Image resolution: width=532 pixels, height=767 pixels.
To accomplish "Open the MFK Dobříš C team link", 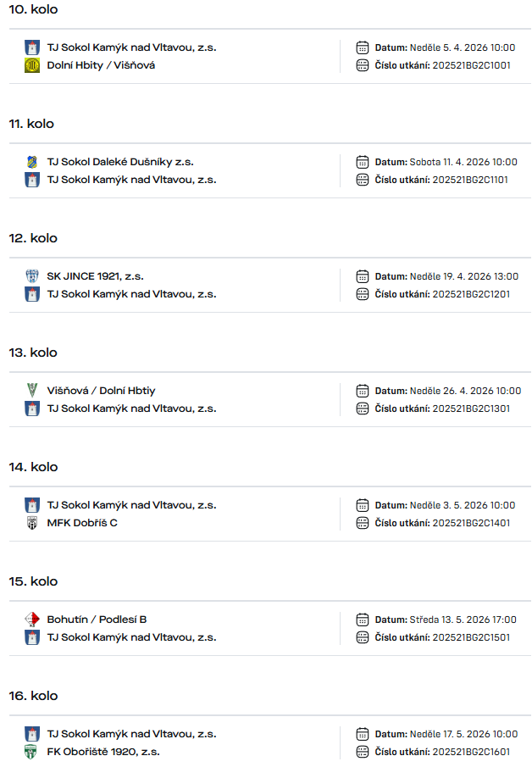I will click(82, 523).
